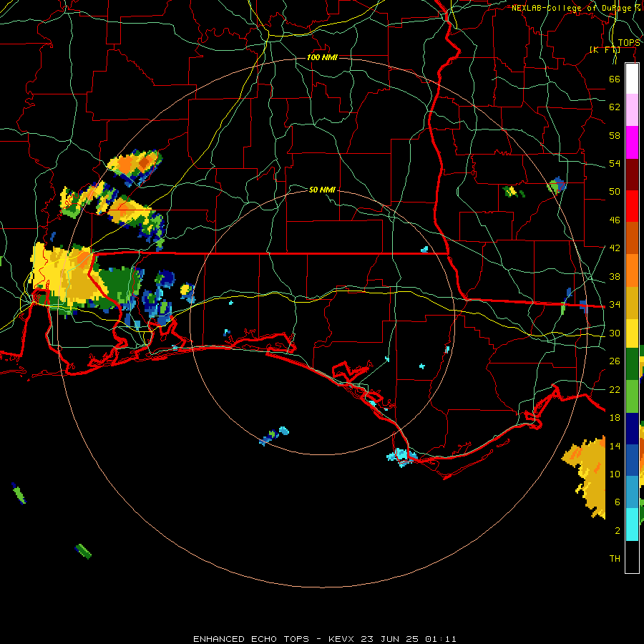Click the "46" legend value
Image resolution: width=644 pixels, height=644 pixels.
coord(615,220)
